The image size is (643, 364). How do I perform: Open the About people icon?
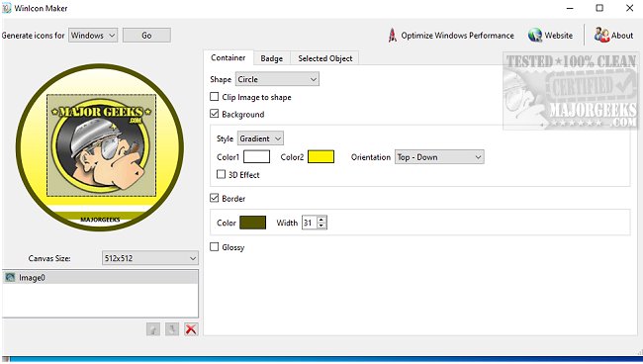(x=601, y=36)
